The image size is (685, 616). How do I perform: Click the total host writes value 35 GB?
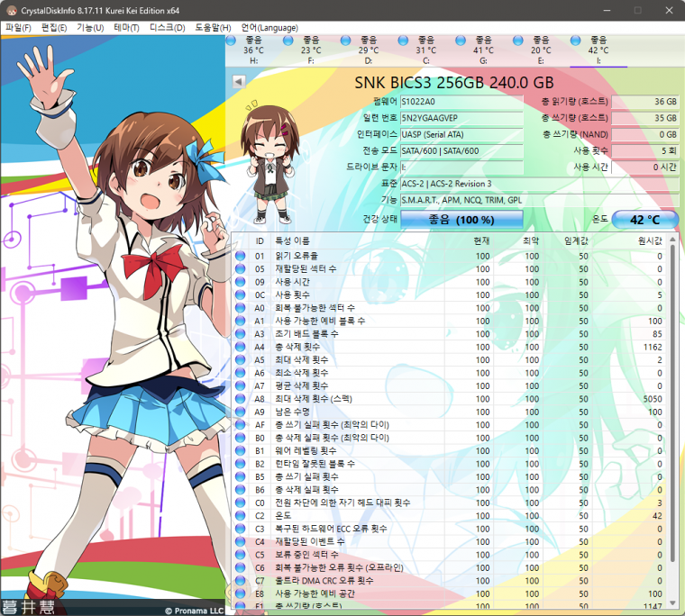(x=644, y=118)
